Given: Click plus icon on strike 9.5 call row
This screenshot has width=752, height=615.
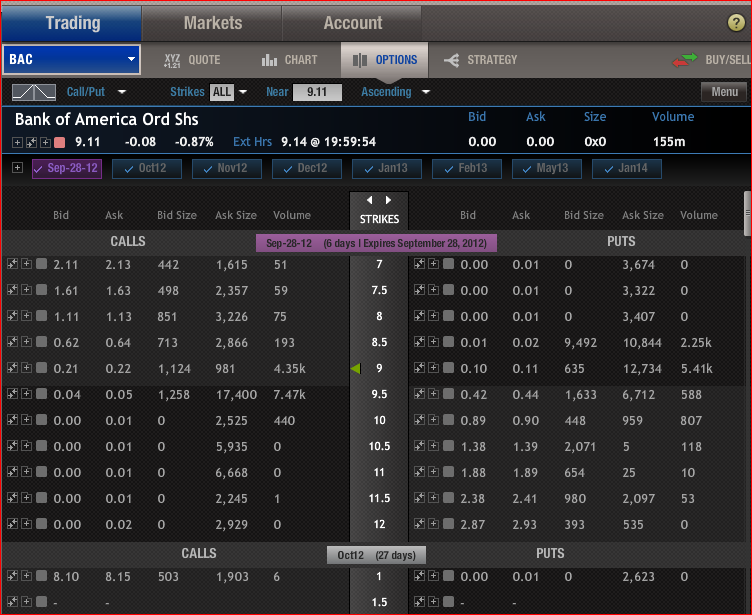Looking at the screenshot, I should (27, 394).
